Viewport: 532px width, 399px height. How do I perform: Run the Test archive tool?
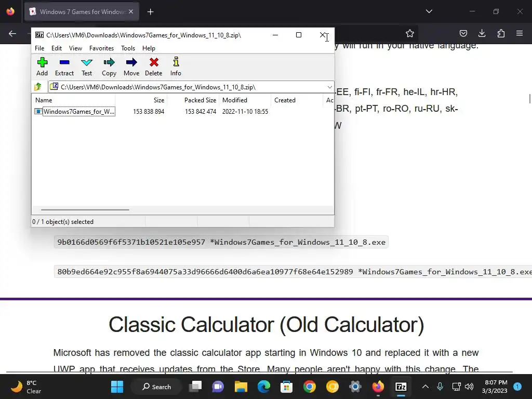coord(87,66)
